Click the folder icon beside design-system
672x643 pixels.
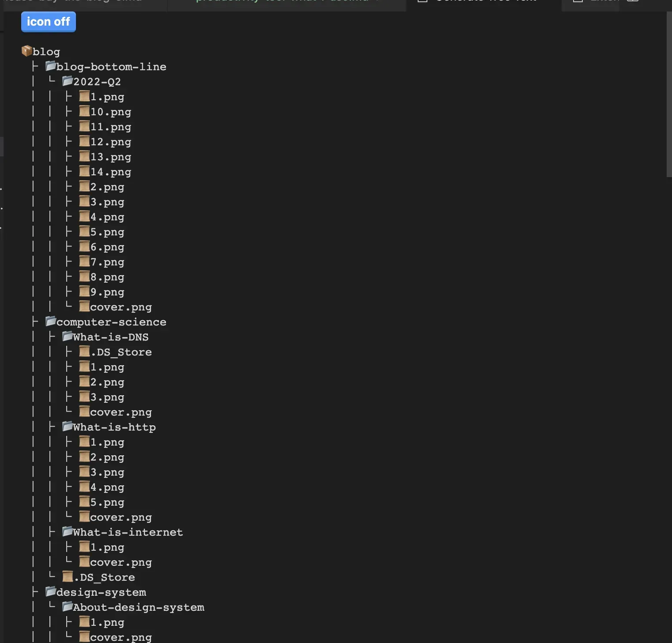coord(50,592)
